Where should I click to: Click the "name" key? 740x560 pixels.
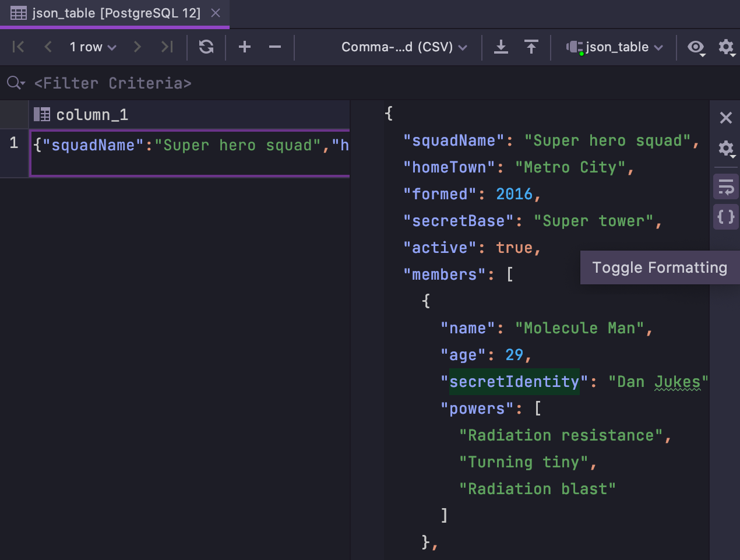coord(468,328)
